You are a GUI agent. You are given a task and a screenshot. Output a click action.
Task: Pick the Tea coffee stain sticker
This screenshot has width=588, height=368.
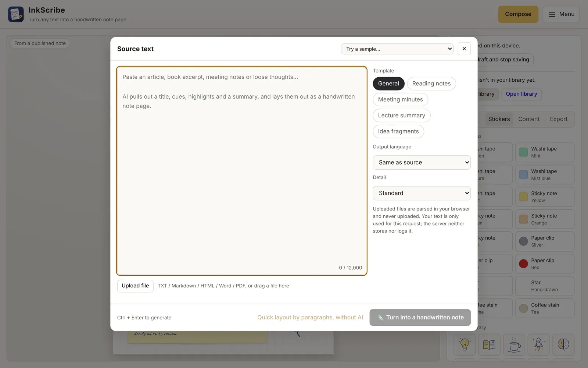tap(545, 308)
